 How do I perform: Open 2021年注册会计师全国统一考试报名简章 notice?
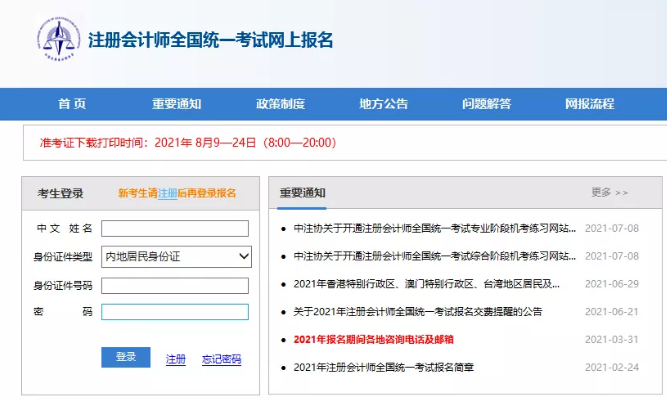tap(383, 367)
